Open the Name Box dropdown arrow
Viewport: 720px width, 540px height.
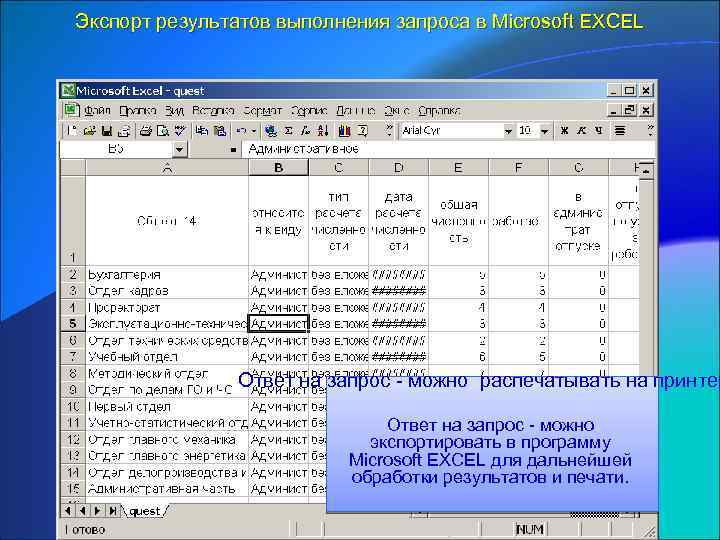(180, 150)
